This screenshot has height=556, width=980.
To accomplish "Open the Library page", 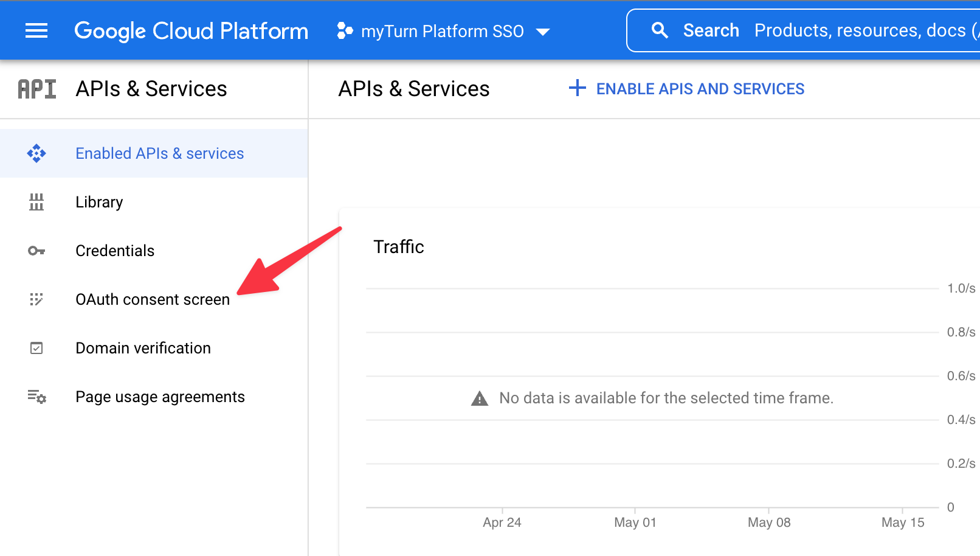I will coord(154,202).
